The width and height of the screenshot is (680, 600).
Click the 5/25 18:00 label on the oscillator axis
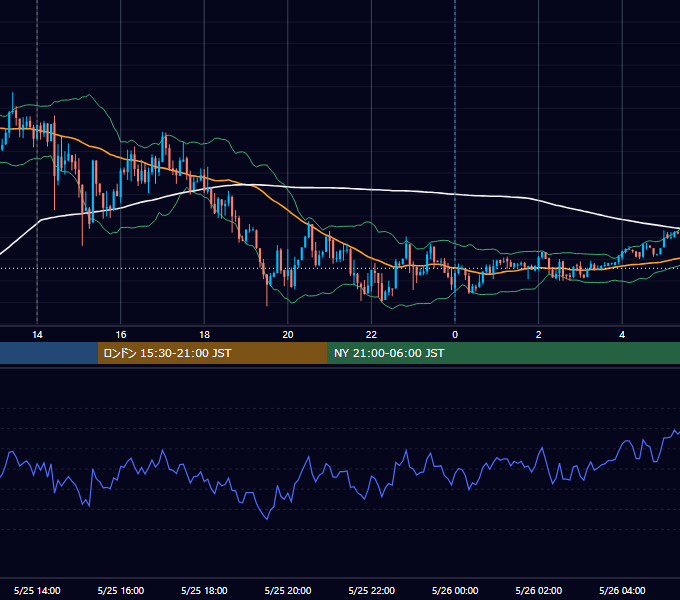point(204,590)
